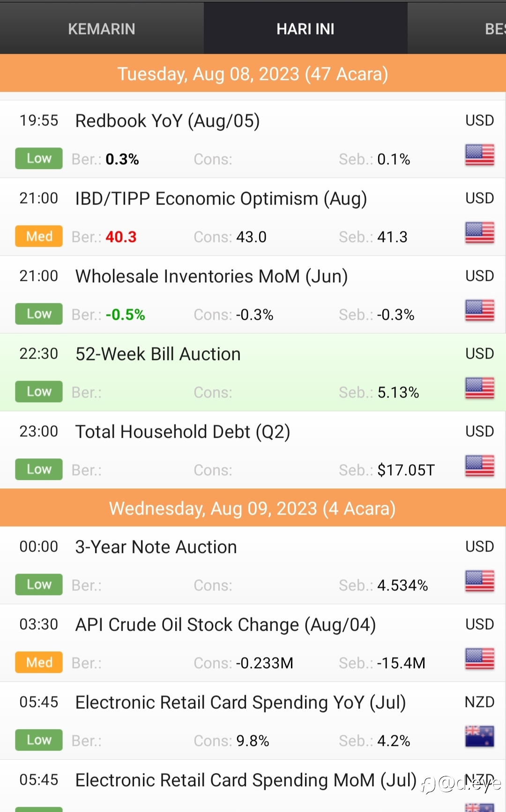Tap US flag on Redbook YoY row
Viewport: 506px width, 812px height.
coord(480,155)
